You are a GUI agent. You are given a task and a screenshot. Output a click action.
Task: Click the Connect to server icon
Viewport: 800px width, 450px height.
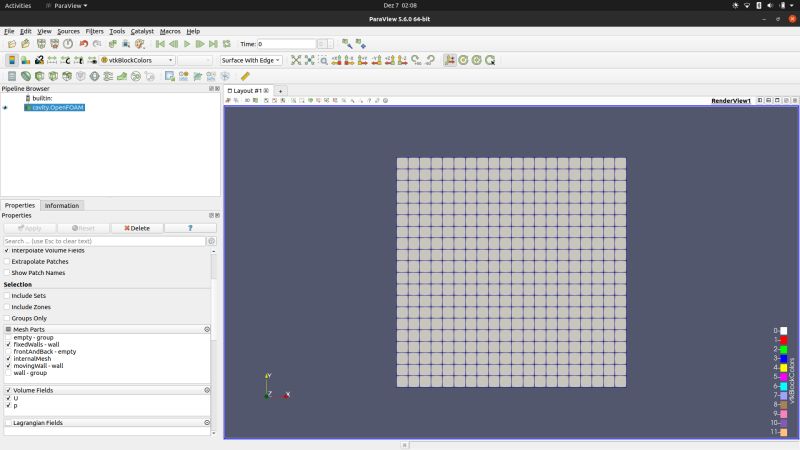(x=41, y=44)
